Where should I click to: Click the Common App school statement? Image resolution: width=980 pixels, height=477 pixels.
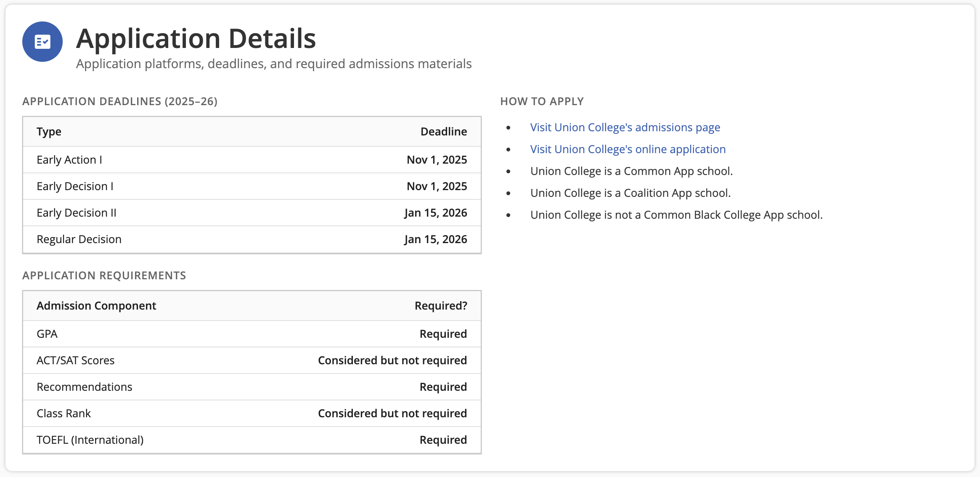(x=631, y=171)
